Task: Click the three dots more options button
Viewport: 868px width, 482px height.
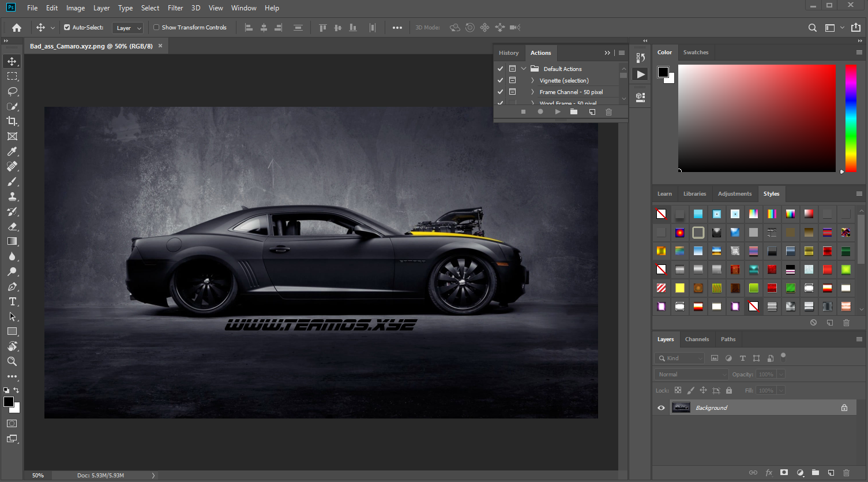Action: point(397,27)
